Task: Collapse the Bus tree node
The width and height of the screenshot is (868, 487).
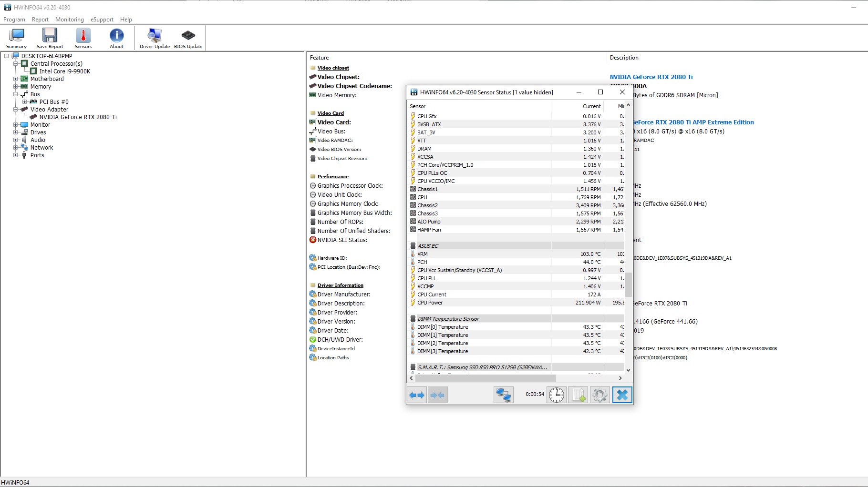Action: pyautogui.click(x=16, y=94)
